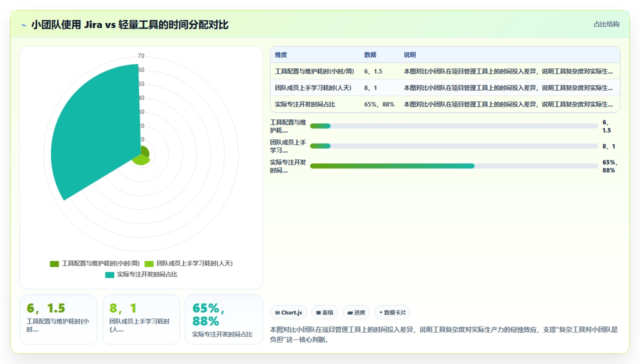Click the 说明 column header
This screenshot has width=640, height=364.
[x=410, y=55]
